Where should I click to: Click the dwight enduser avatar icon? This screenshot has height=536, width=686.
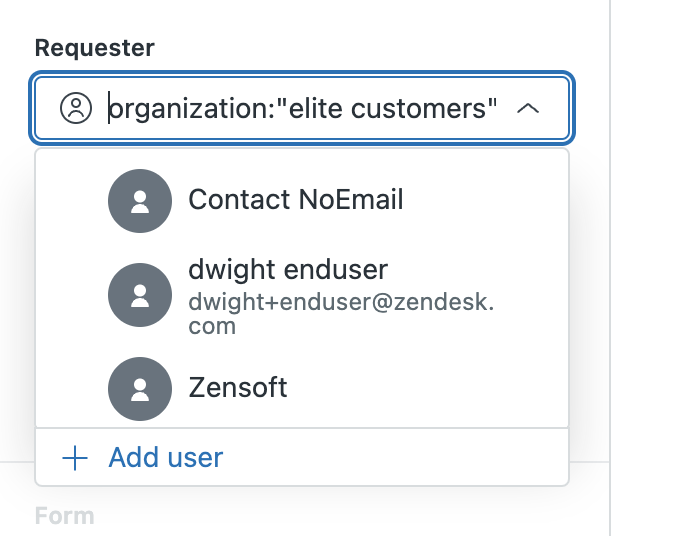point(140,295)
